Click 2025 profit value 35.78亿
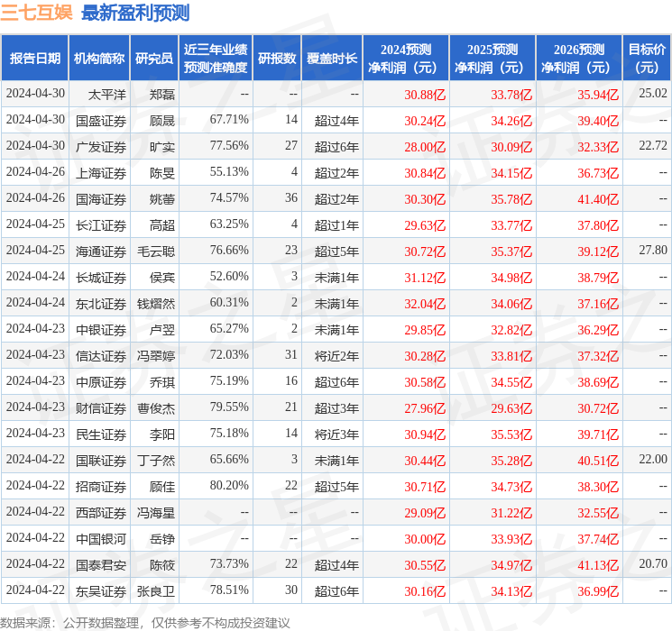 pos(511,199)
